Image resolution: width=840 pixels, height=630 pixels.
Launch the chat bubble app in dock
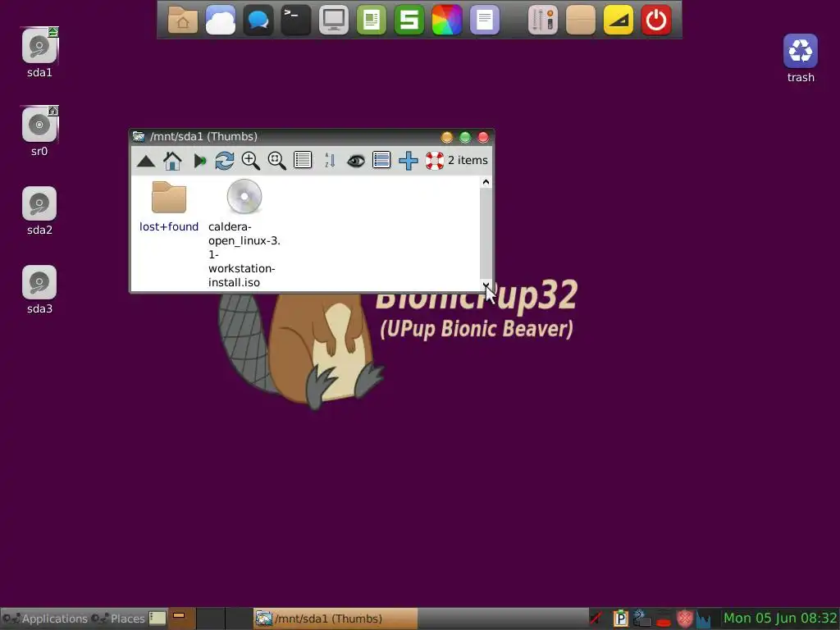click(x=258, y=21)
